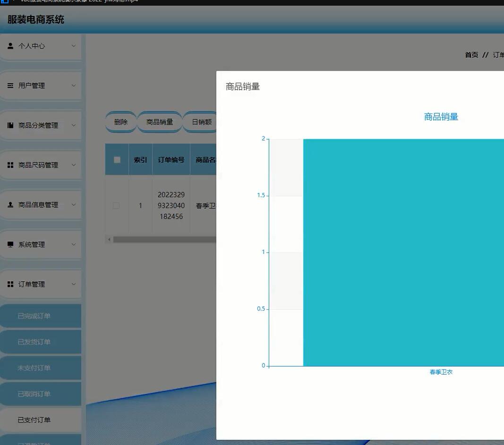This screenshot has height=445, width=504.
Task: Click the 服装电商系统 header title
Action: (36, 20)
